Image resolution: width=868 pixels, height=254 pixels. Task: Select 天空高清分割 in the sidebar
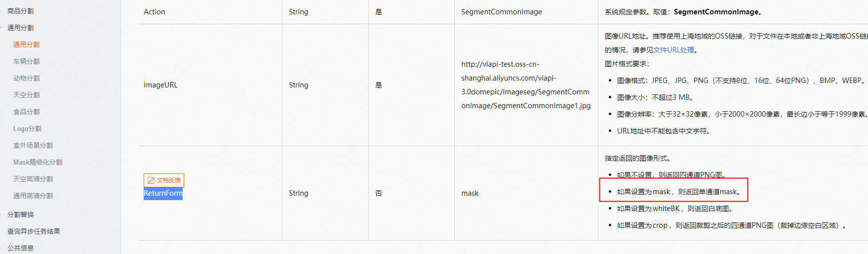pos(33,179)
